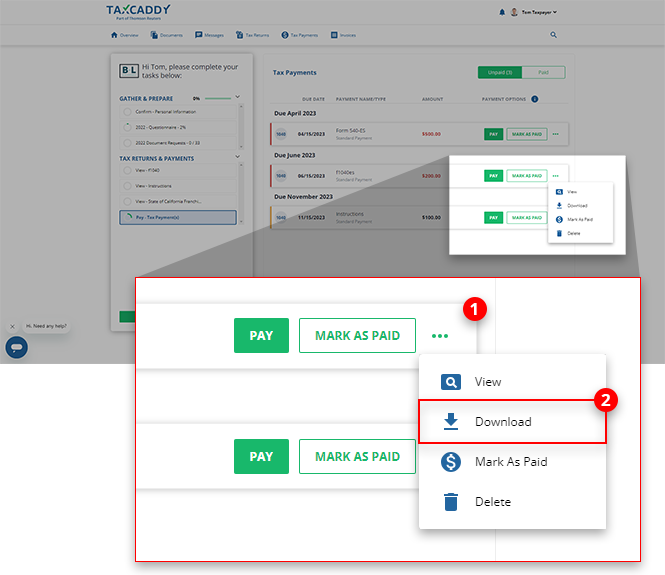This screenshot has width=665, height=575.
Task: Click the trash icon next to Delete
Action: [x=451, y=502]
